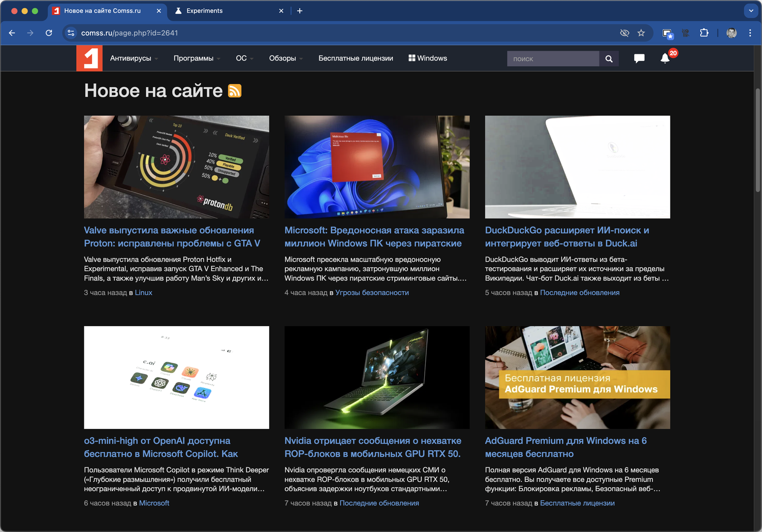Select the Новое на сайте Comss.ru tab
This screenshot has height=532, width=762.
click(108, 11)
